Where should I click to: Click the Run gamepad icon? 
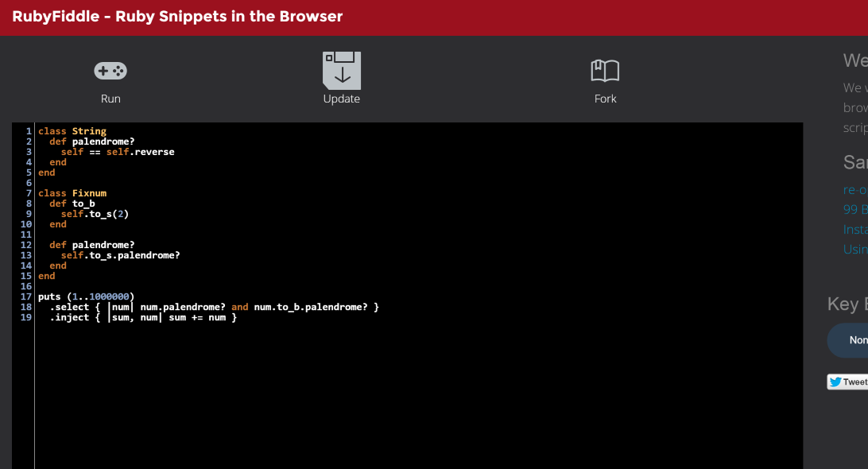110,71
